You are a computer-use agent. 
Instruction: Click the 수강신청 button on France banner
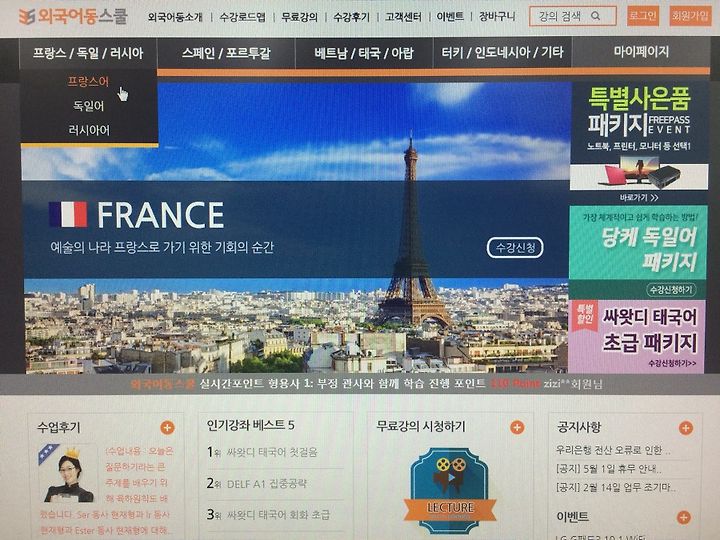click(515, 248)
